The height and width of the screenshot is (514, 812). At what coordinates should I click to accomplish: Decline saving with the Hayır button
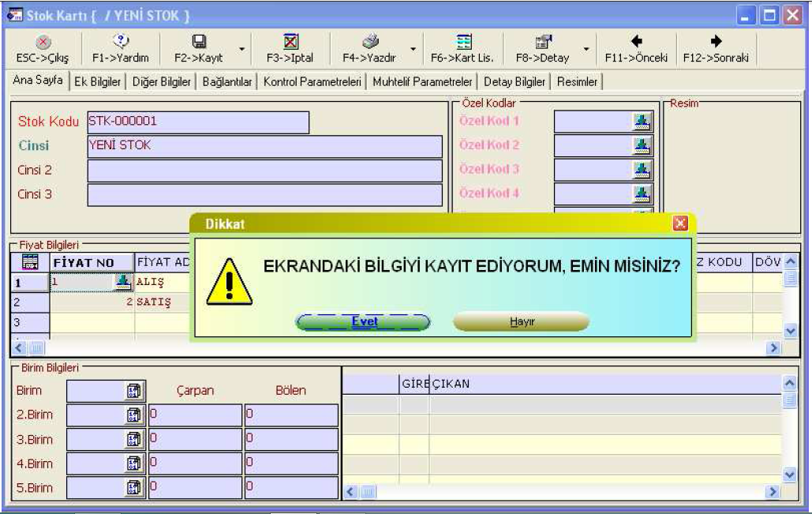pos(521,322)
